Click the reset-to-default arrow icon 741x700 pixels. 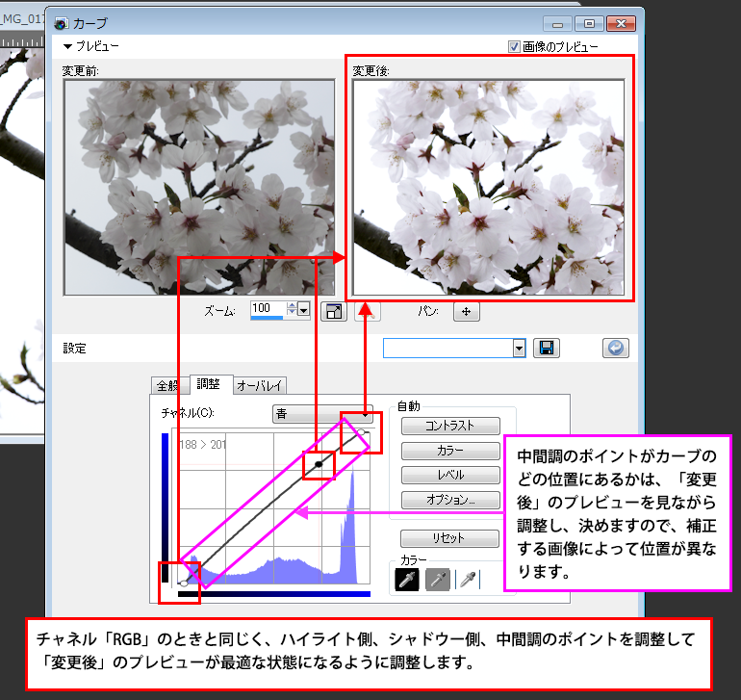pyautogui.click(x=615, y=349)
